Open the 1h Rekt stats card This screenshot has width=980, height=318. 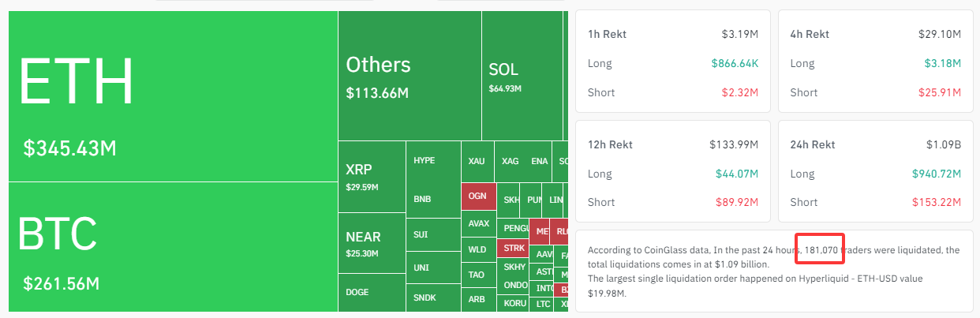click(x=673, y=63)
